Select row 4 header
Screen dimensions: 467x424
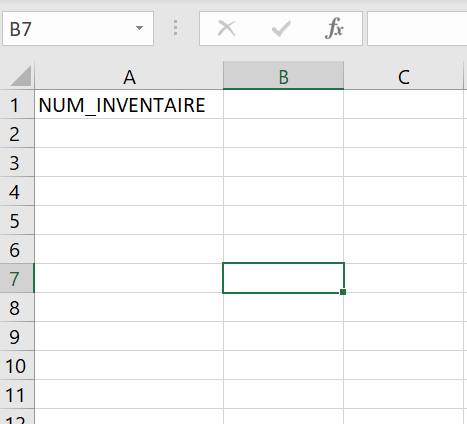tap(17, 191)
